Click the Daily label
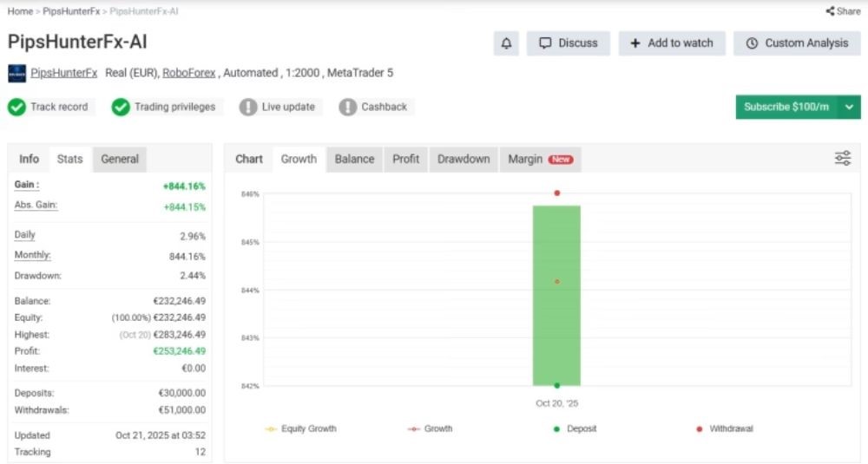 24,234
